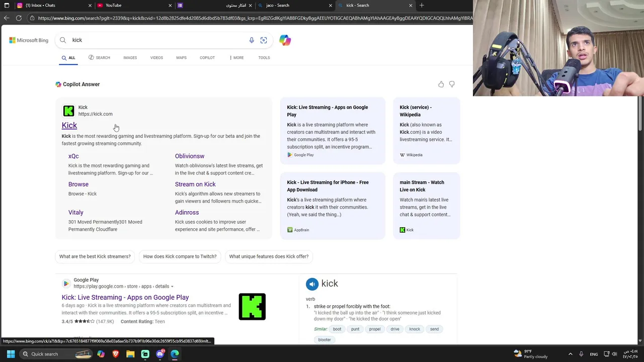Open Copilot from the taskbar
The height and width of the screenshot is (362, 644).
[101, 354]
